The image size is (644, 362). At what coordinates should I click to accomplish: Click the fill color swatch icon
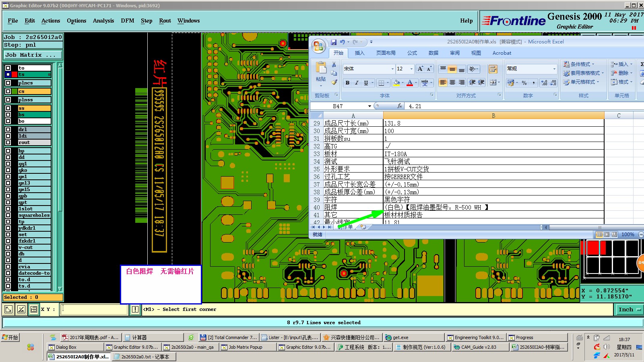[396, 82]
